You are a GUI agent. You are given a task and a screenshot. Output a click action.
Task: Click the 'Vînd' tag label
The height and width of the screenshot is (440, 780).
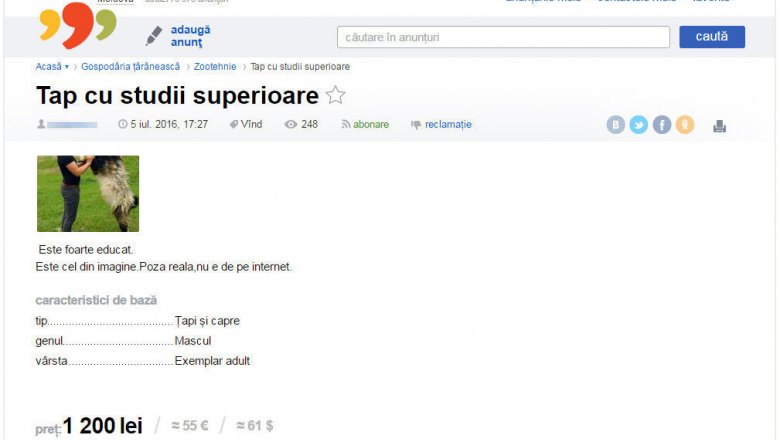click(x=251, y=124)
